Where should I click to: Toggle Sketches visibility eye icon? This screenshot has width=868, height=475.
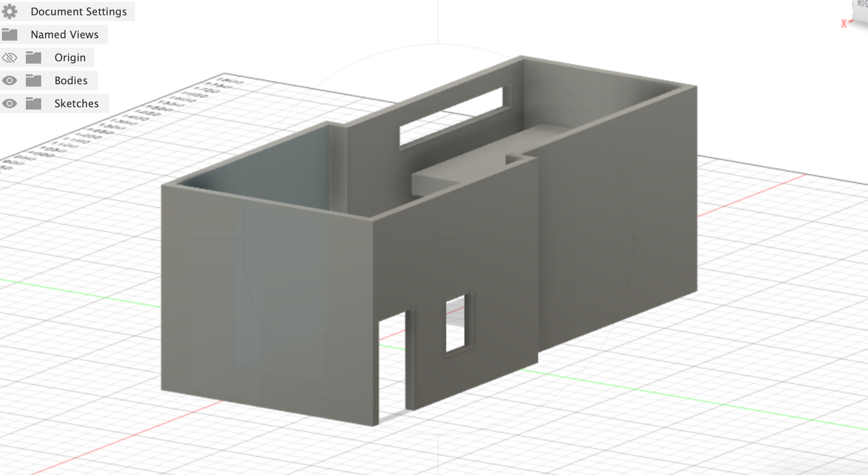click(10, 103)
